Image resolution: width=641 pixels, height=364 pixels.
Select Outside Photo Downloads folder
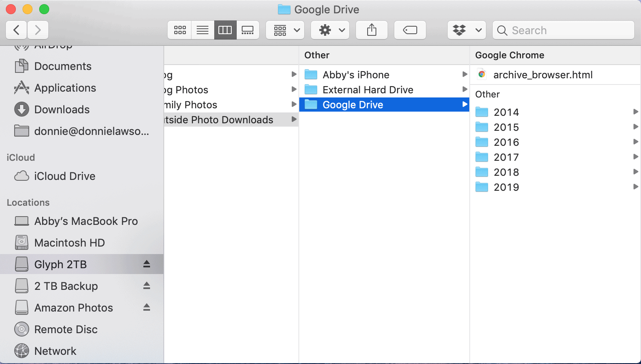[x=231, y=120]
